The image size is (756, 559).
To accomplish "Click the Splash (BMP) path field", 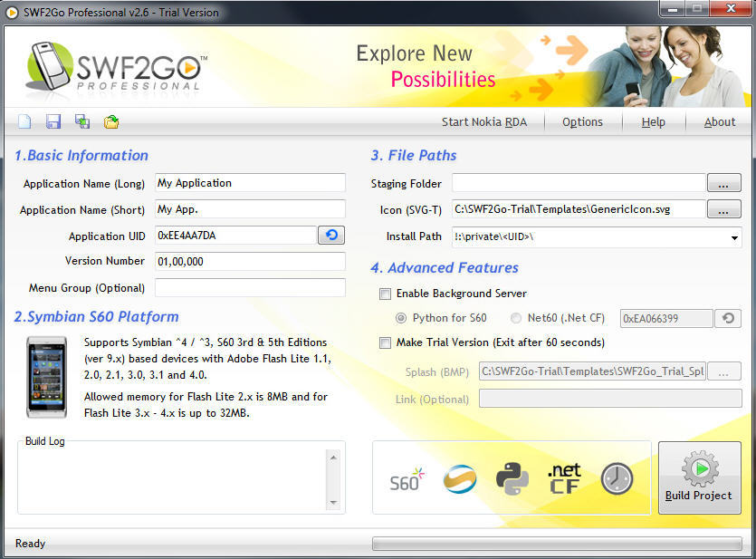I will click(592, 371).
